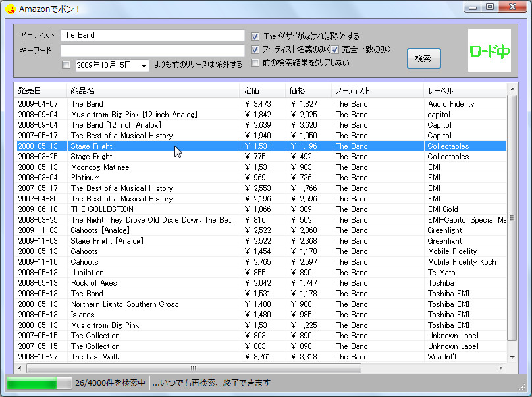This screenshot has height=397, width=532.
Task: Click the 'Wea Int'l' label cell
Action: 442,356
